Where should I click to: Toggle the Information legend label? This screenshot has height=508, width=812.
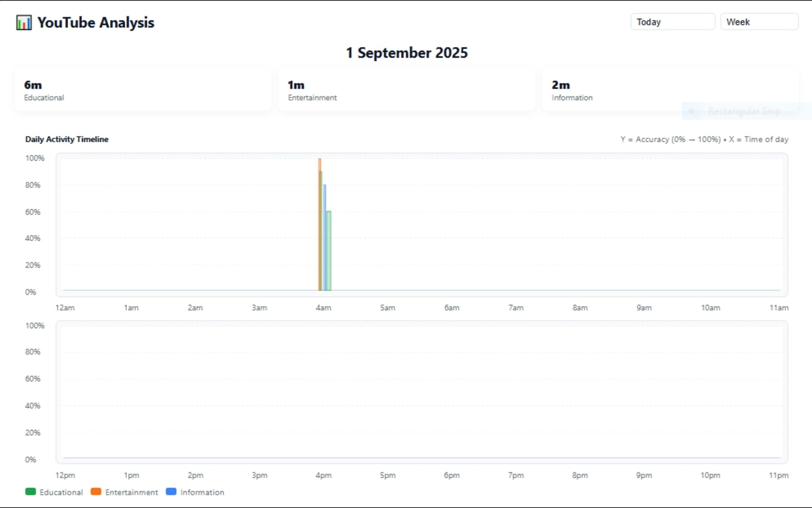202,492
